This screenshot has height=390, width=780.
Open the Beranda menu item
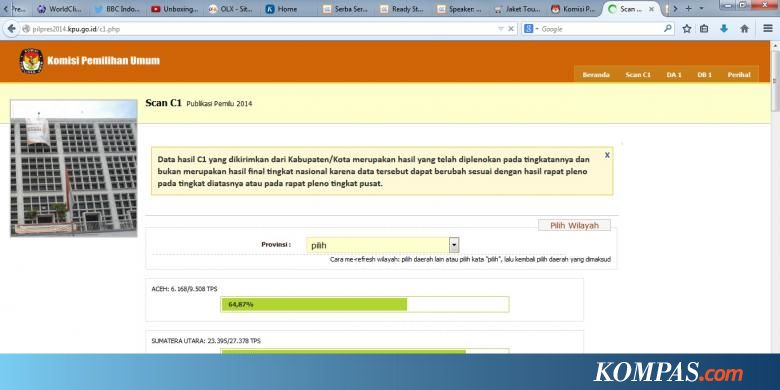click(596, 75)
